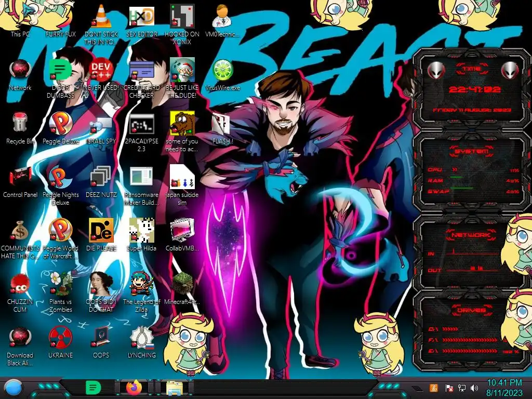
Task: Open BE JUST LIKE THE DUDE! shortcut
Action: point(182,78)
